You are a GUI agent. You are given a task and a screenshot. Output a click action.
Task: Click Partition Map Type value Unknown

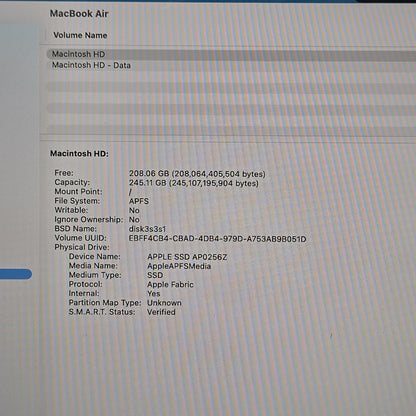[x=164, y=303]
